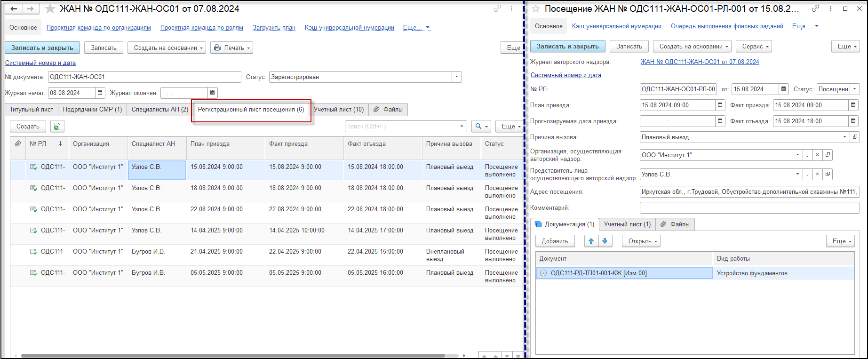Clear the Организация field with X
Viewport: 868px width, 359px height.
tap(817, 155)
